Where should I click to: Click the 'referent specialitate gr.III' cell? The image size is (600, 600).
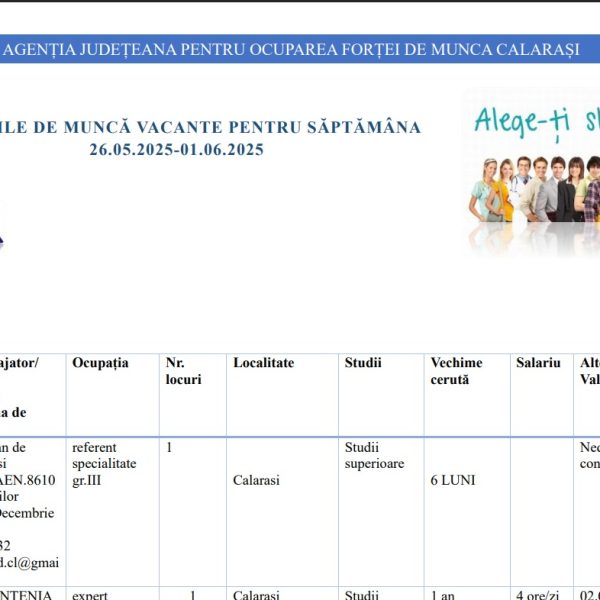point(104,463)
